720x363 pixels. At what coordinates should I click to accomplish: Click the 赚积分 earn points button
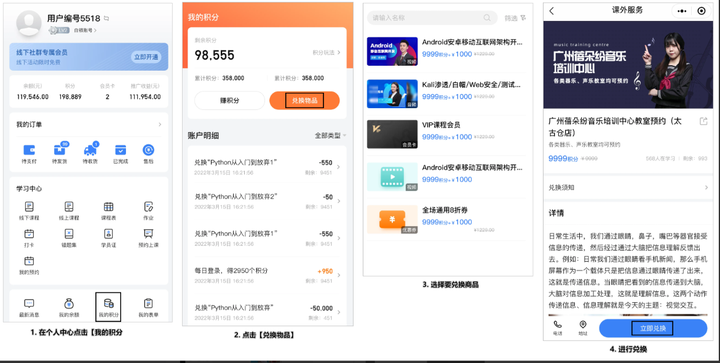click(229, 101)
